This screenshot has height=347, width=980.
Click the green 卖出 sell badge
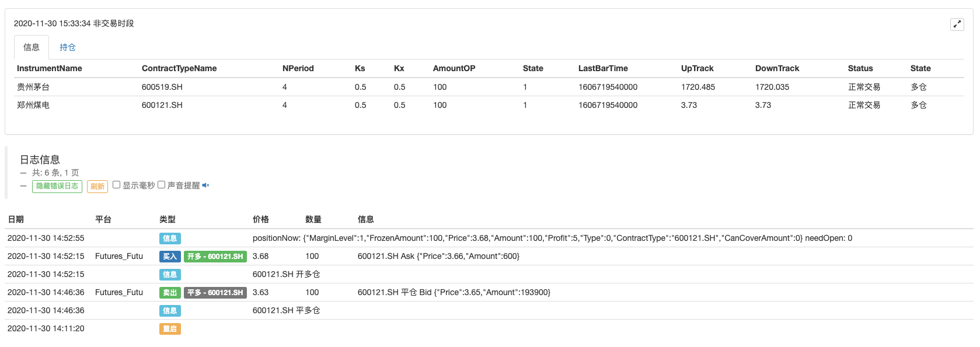[x=170, y=293]
